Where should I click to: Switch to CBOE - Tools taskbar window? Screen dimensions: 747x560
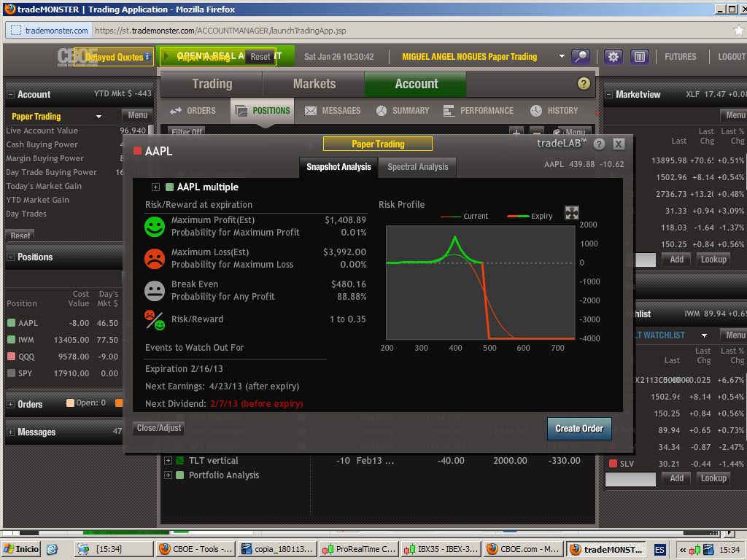pyautogui.click(x=196, y=549)
